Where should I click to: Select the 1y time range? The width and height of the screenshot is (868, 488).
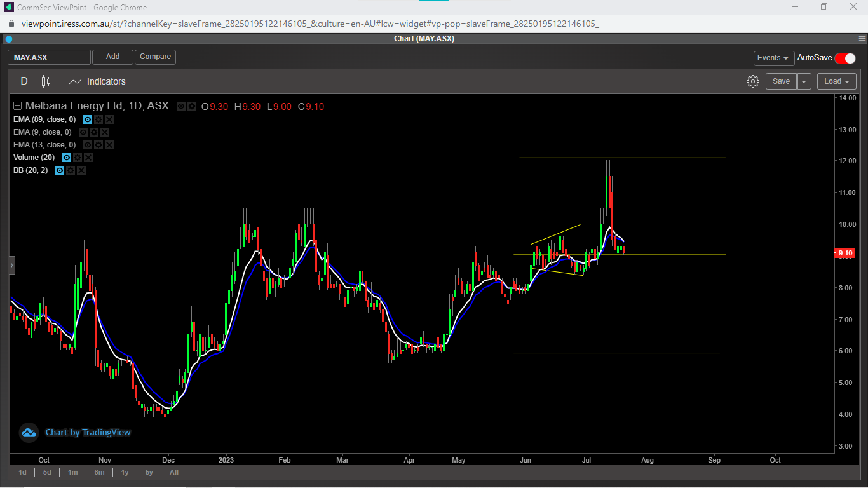point(125,472)
